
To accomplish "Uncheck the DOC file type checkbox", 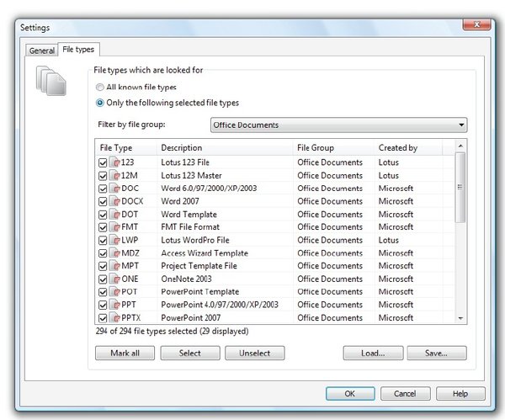I will coord(103,189).
